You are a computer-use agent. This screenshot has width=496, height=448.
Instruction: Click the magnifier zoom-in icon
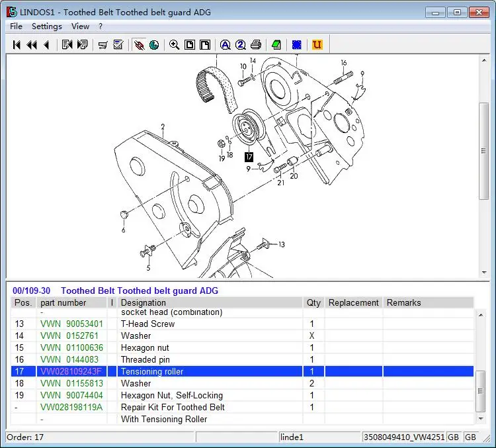tap(174, 45)
